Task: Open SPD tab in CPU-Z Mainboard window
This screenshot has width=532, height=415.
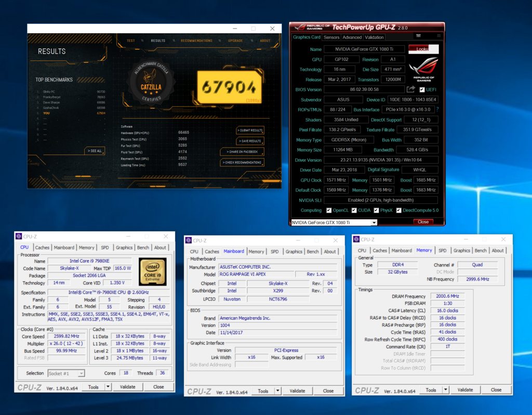Action: (x=274, y=252)
